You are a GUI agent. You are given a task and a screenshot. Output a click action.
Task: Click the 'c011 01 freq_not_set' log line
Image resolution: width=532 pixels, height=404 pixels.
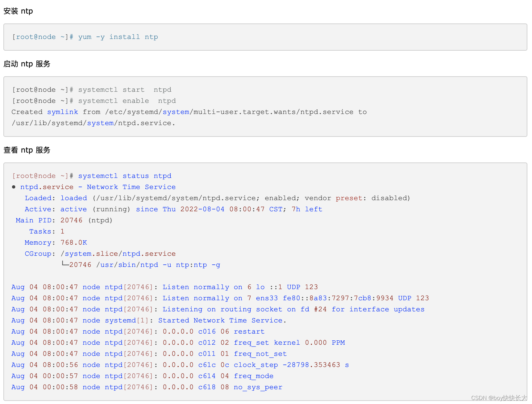(x=149, y=354)
